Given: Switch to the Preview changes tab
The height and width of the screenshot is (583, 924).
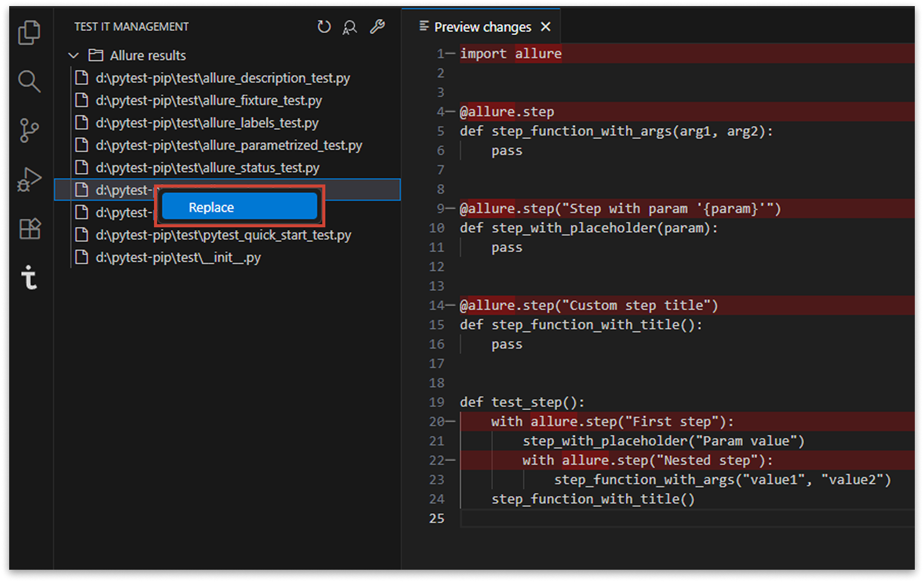Looking at the screenshot, I should (x=482, y=27).
